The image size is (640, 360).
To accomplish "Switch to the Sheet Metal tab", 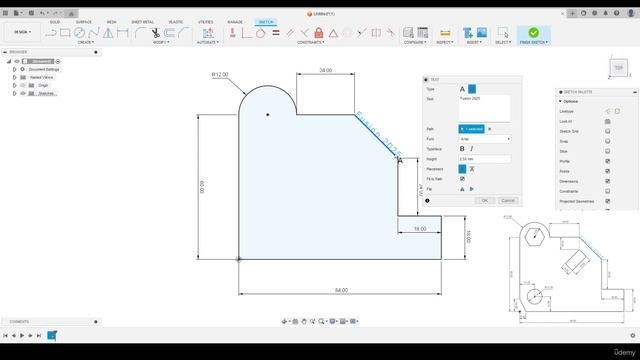I will [x=142, y=22].
